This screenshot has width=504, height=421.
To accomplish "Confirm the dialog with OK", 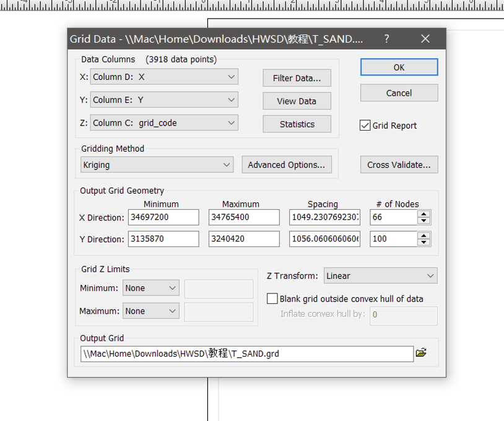I will coord(399,67).
